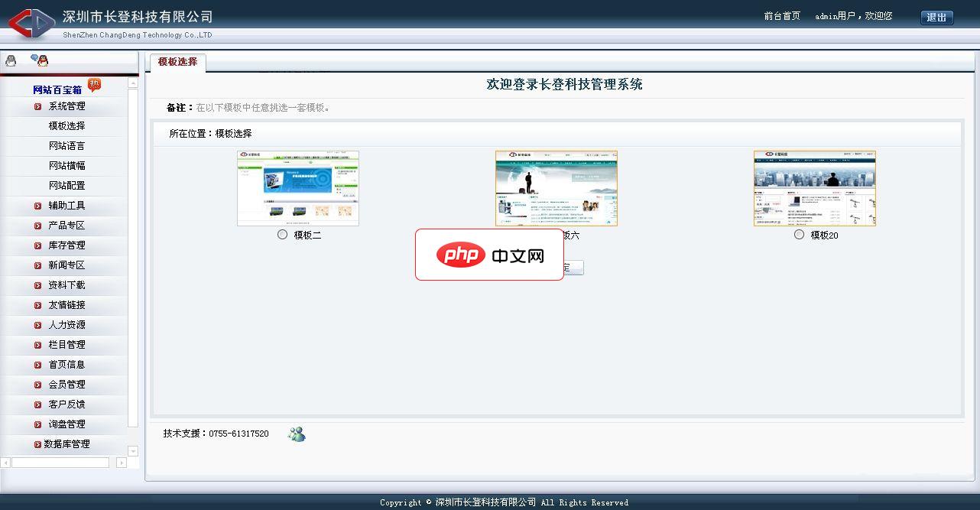
Task: Click the 模板20 template preview thumbnail
Action: (815, 188)
